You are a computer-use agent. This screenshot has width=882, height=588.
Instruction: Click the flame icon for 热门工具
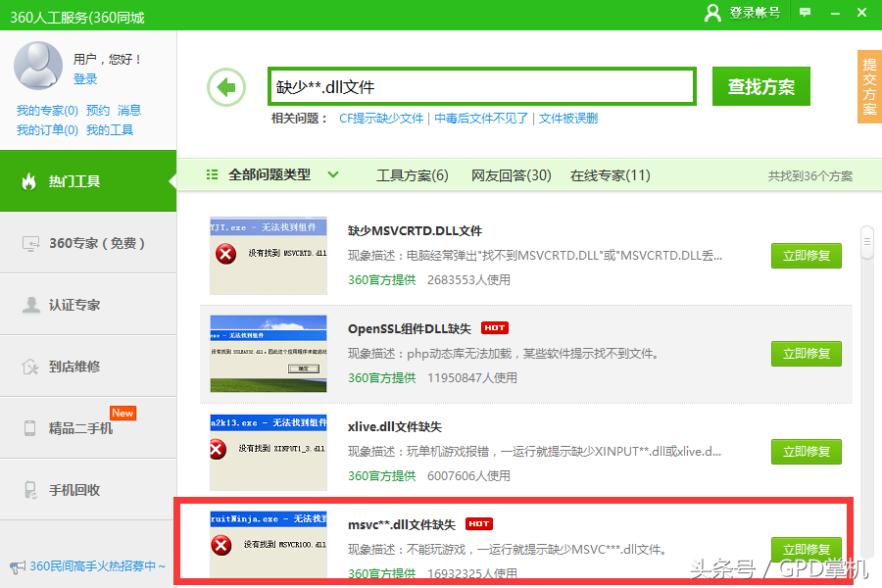(28, 181)
